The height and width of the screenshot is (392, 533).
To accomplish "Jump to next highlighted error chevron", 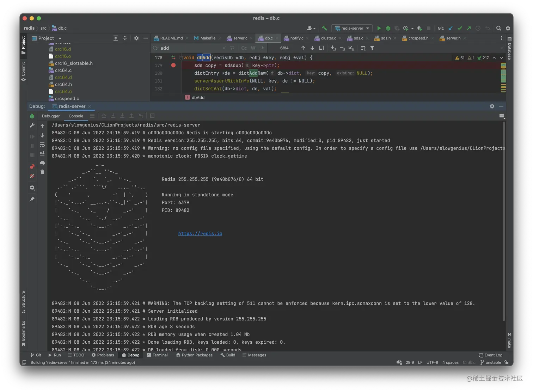I will pos(502,58).
